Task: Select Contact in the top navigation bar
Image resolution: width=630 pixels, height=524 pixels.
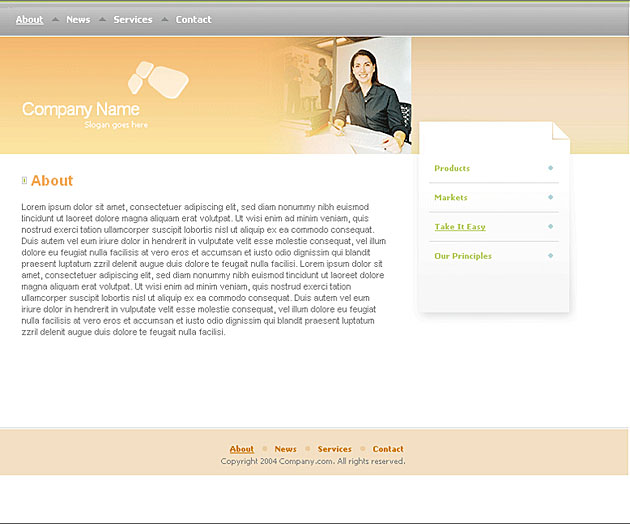Action: (194, 20)
